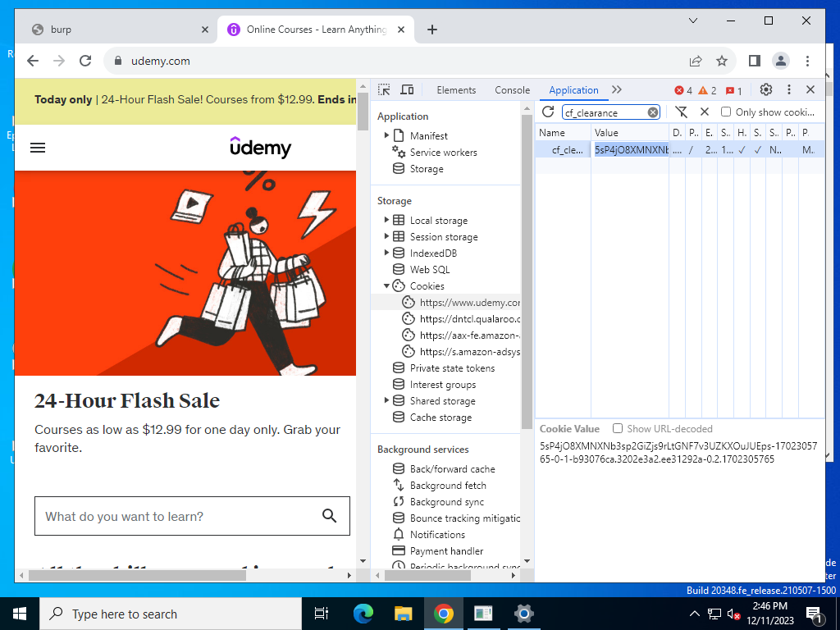The height and width of the screenshot is (630, 840).
Task: Open the tab search dropdown chevron
Action: tap(692, 21)
